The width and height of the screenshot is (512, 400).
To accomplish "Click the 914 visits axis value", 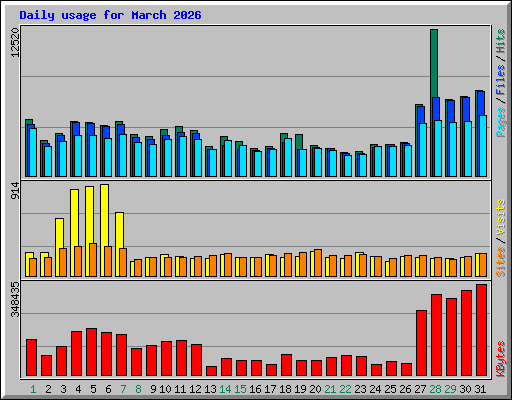I will click(x=15, y=190).
